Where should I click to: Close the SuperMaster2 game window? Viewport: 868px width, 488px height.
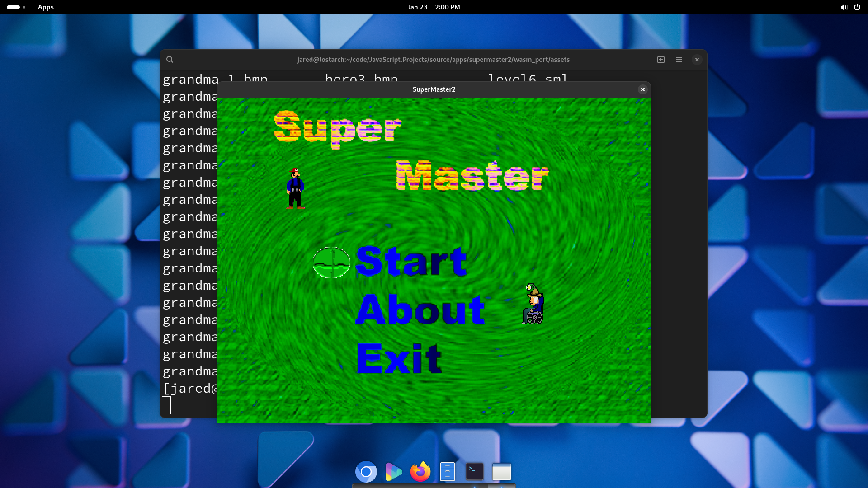[642, 89]
